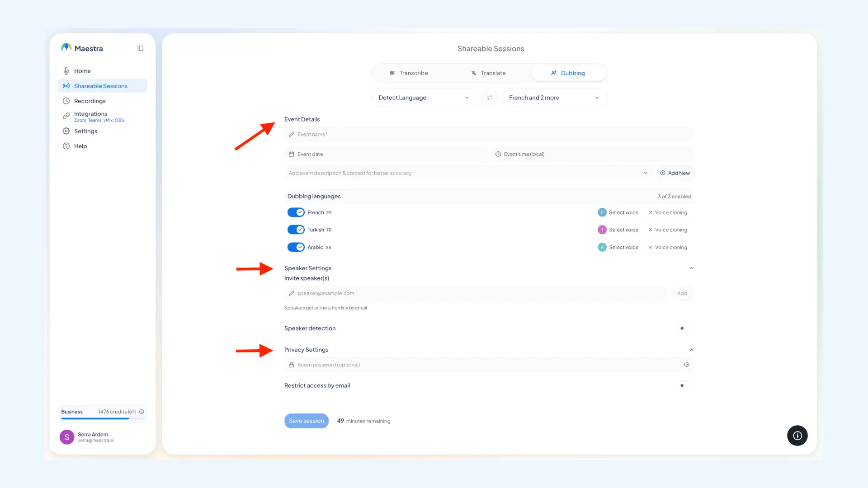Click the Event name input field
This screenshot has height=488, width=868.
tap(489, 135)
